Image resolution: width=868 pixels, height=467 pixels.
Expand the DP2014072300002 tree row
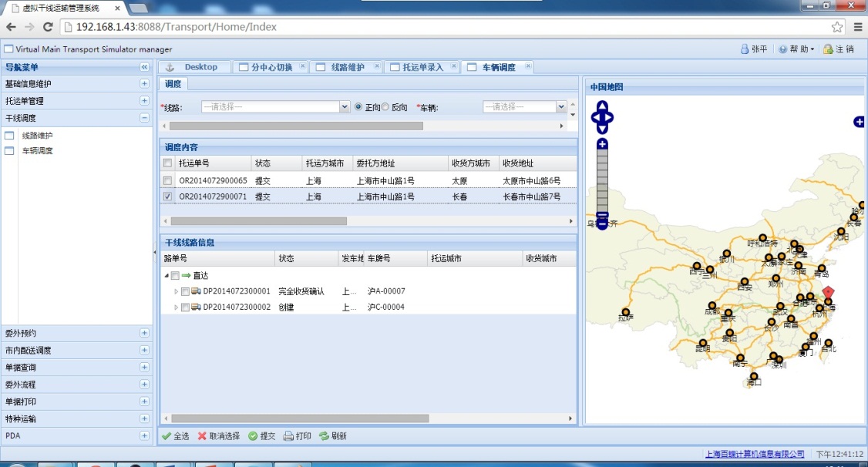[176, 307]
